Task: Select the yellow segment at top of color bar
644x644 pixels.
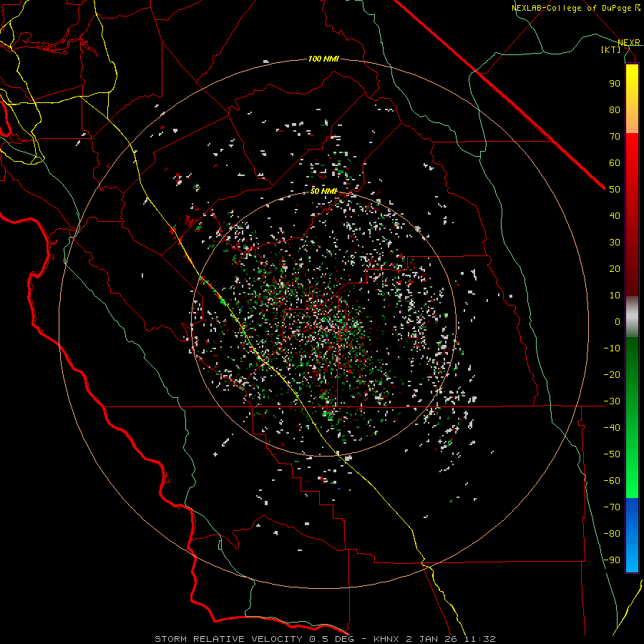Action: click(x=632, y=80)
